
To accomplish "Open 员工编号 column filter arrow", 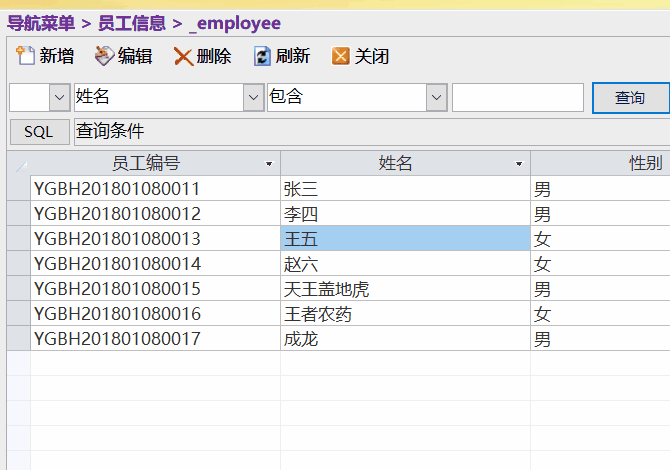I will pos(269,164).
